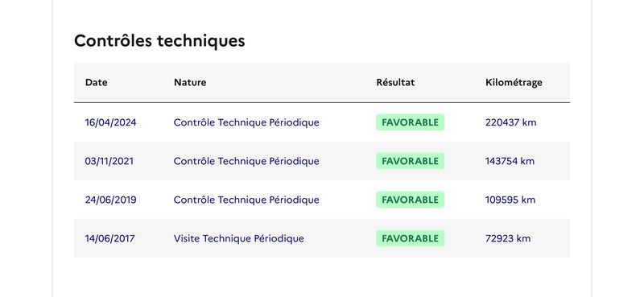Select the 16/04/2024 date entry
644x297 pixels.
pyautogui.click(x=110, y=122)
